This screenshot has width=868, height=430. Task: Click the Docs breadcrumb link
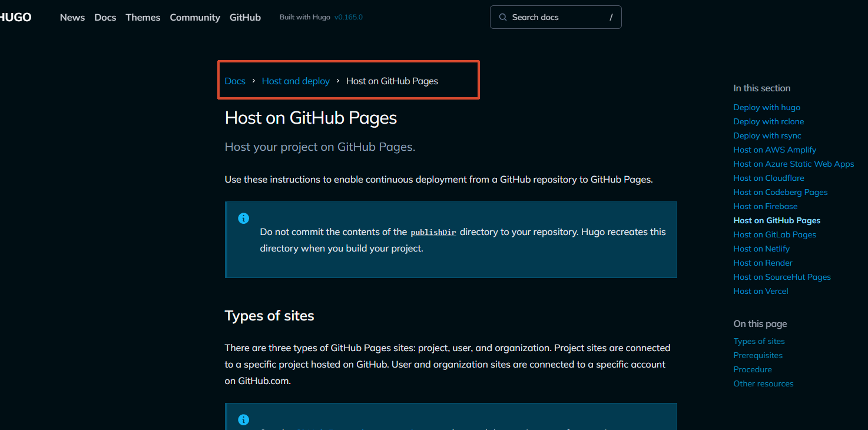coord(235,81)
